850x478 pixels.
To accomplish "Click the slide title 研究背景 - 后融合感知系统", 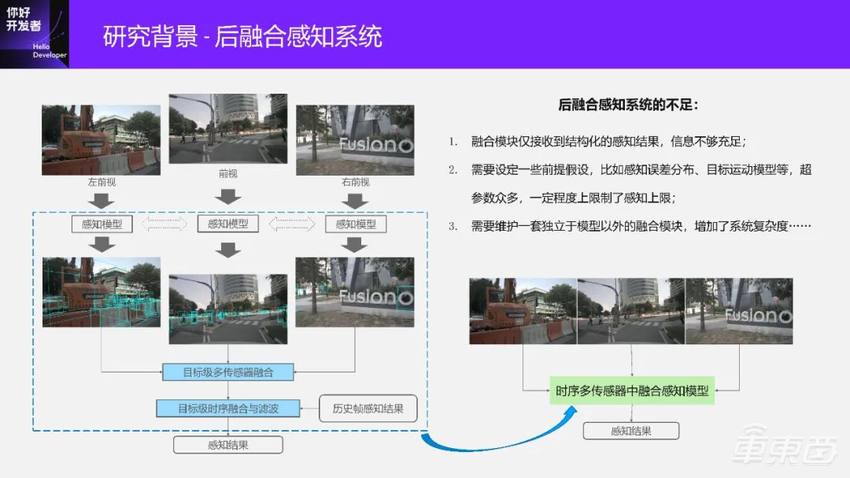I will click(242, 37).
